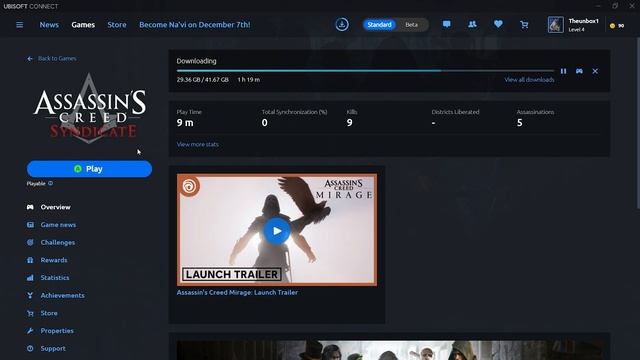Click the Support sidebar icon
The width and height of the screenshot is (640, 360).
tap(30, 349)
